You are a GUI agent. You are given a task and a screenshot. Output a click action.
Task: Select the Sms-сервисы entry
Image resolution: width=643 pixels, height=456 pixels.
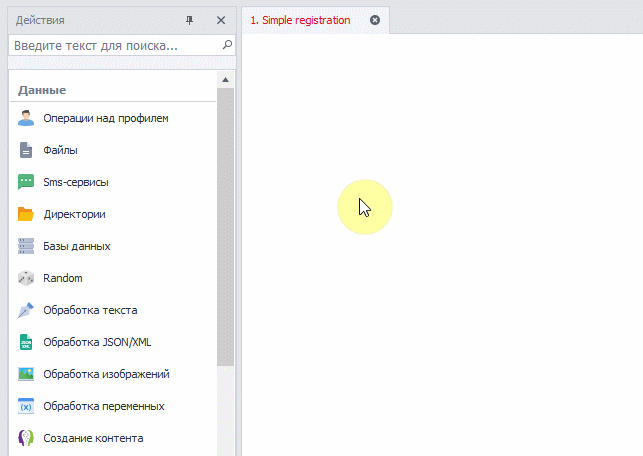(76, 182)
